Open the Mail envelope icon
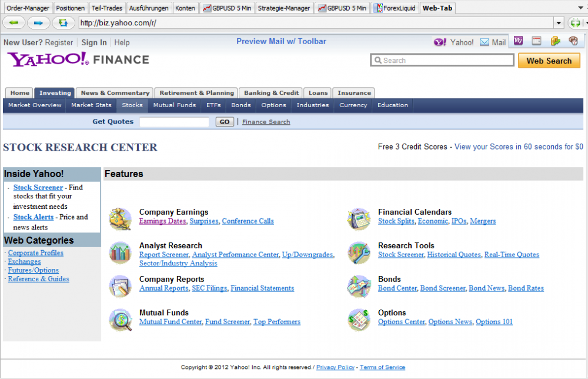The width and height of the screenshot is (588, 379). pos(485,42)
